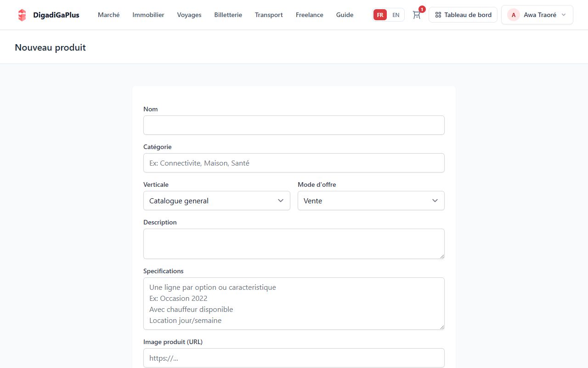Viewport: 588px width, 368px height.
Task: Open the Mode d'offre dropdown
Action: pyautogui.click(x=371, y=201)
